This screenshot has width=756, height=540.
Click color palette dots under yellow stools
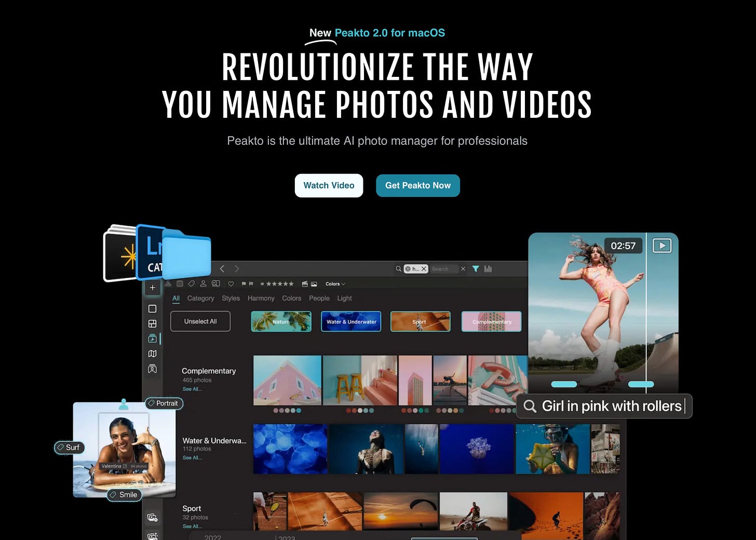(360, 410)
